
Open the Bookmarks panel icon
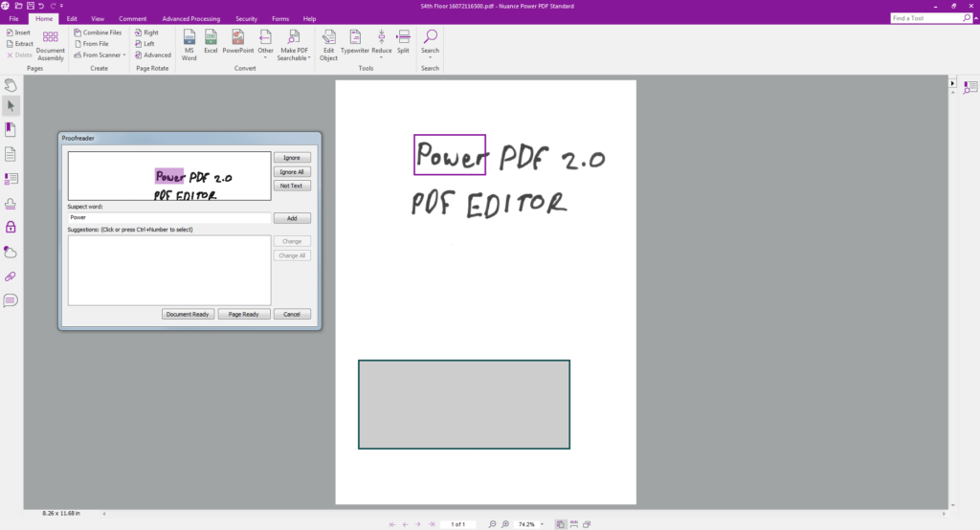11,129
